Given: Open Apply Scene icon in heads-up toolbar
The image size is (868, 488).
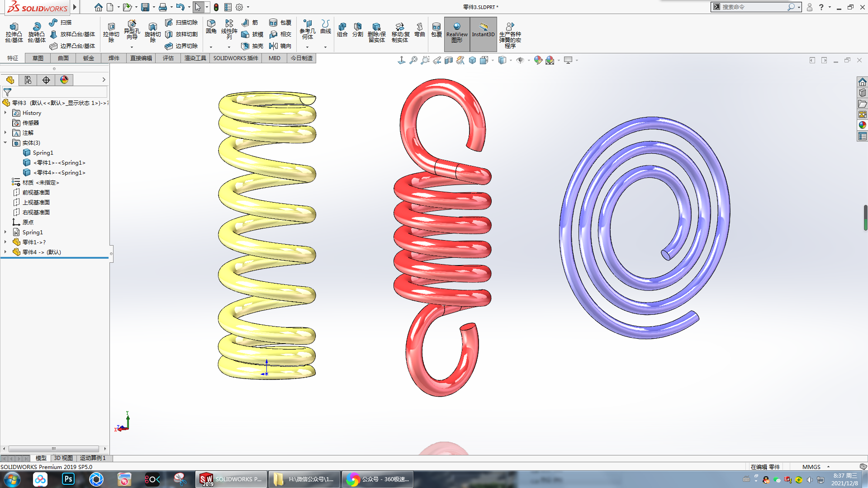Looking at the screenshot, I should point(550,60).
